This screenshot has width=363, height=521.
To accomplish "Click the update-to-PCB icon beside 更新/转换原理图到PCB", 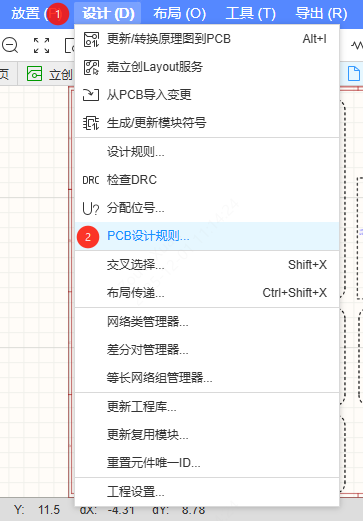I will coord(91,39).
